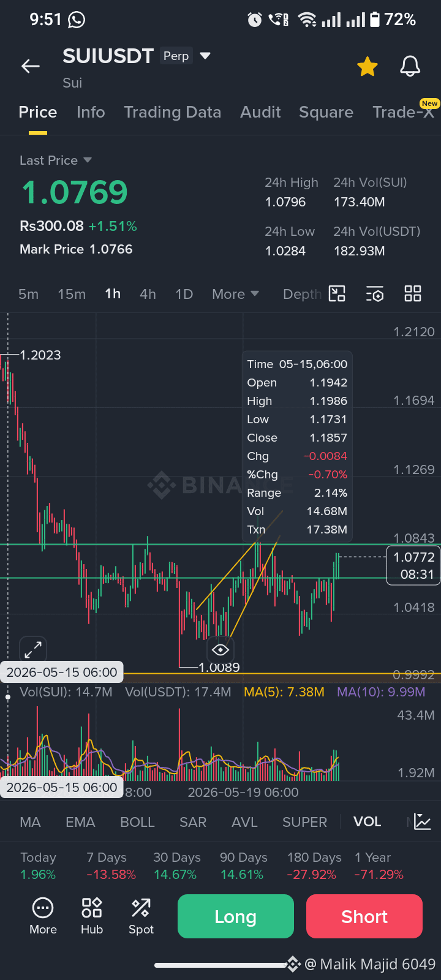Open the Depth chart view
Screen dimensions: 441x980
coord(302,294)
